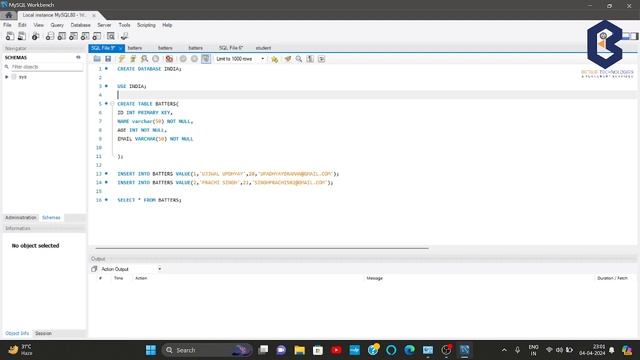Commit the current transaction

[183, 59]
